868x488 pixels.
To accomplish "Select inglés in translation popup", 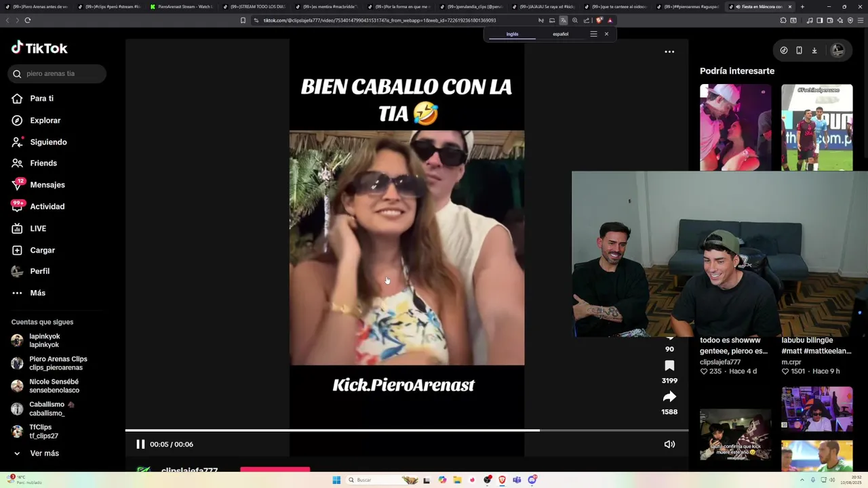I will tap(512, 34).
